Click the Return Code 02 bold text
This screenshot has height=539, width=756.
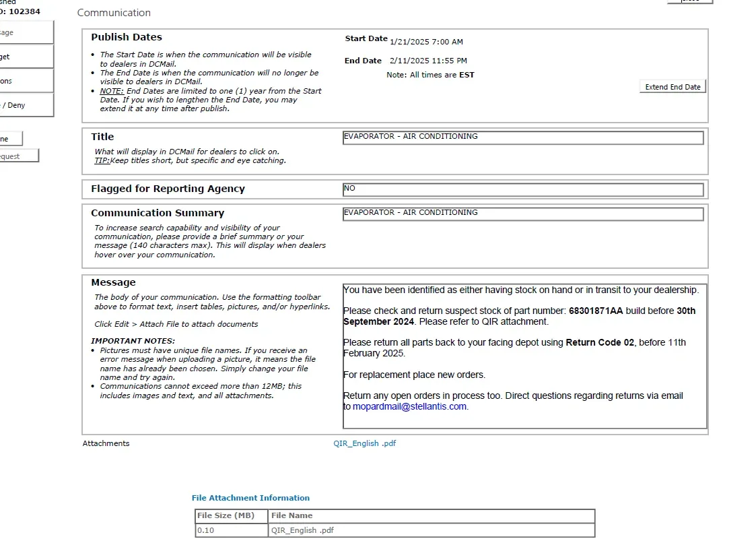(x=600, y=343)
